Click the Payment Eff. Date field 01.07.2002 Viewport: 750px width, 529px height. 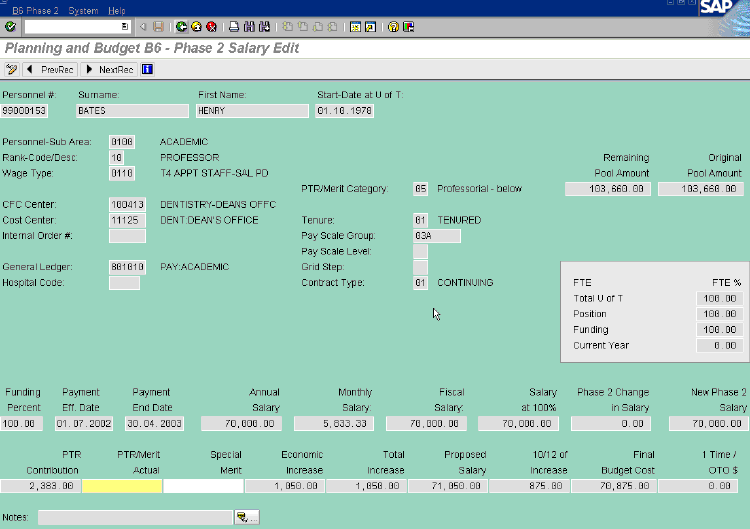pos(84,424)
